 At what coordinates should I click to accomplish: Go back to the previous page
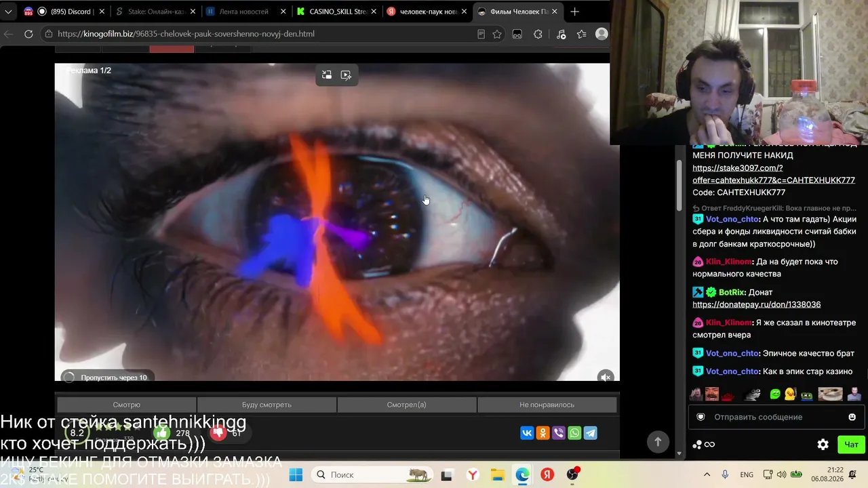click(x=9, y=34)
